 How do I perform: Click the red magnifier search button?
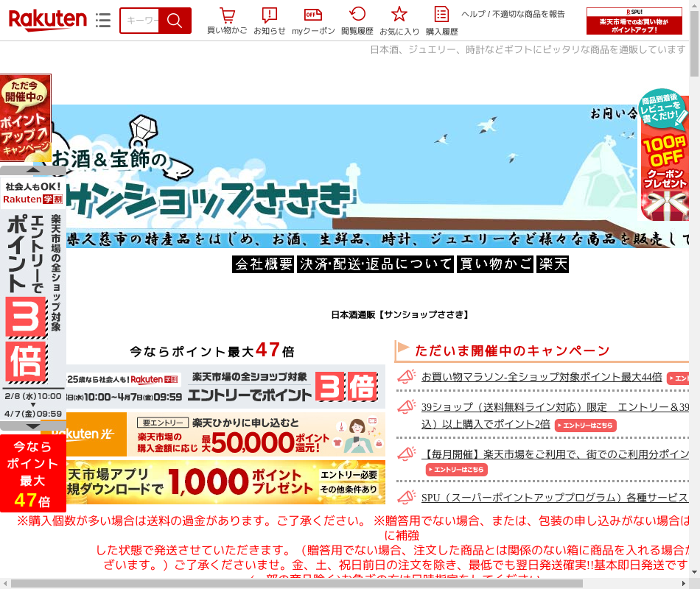[x=175, y=21]
